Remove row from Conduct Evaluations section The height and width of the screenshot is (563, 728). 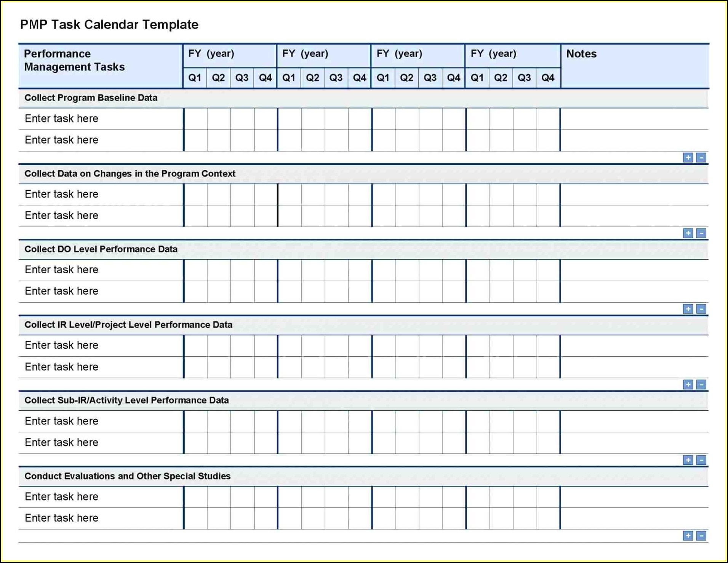pos(701,536)
